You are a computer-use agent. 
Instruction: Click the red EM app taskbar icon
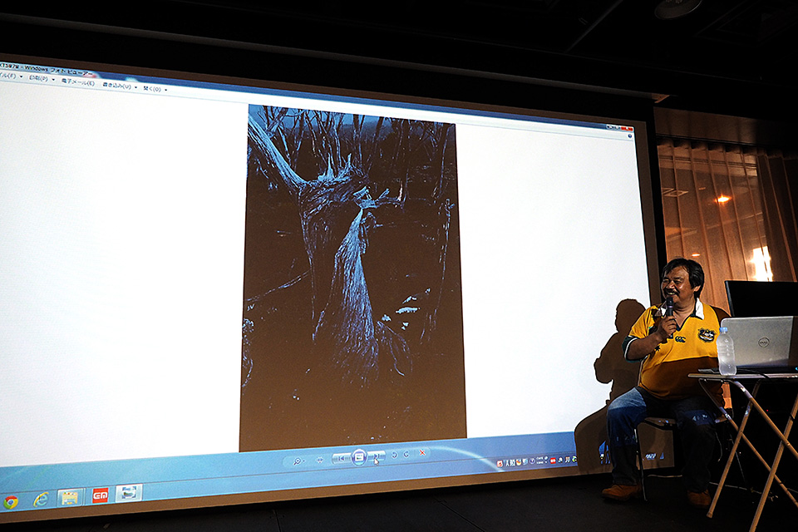click(x=100, y=495)
